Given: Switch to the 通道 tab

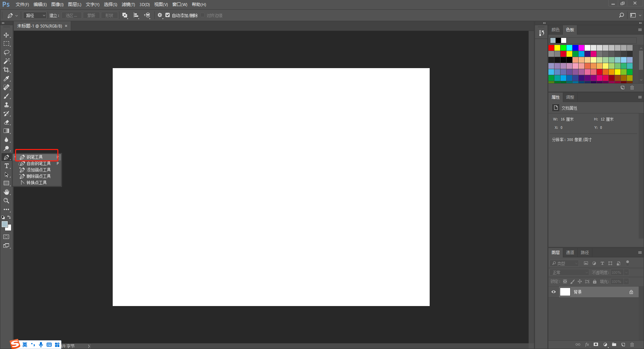Looking at the screenshot, I should coord(570,253).
